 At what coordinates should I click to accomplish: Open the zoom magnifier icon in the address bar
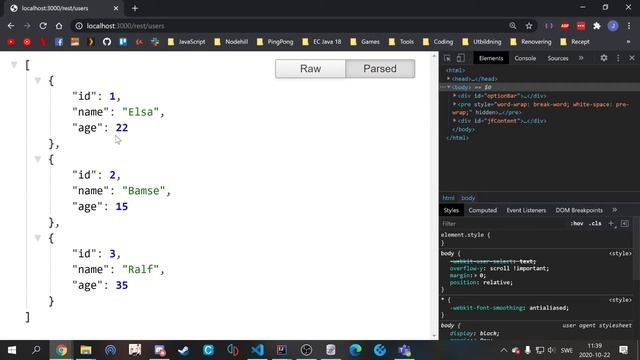(x=513, y=26)
